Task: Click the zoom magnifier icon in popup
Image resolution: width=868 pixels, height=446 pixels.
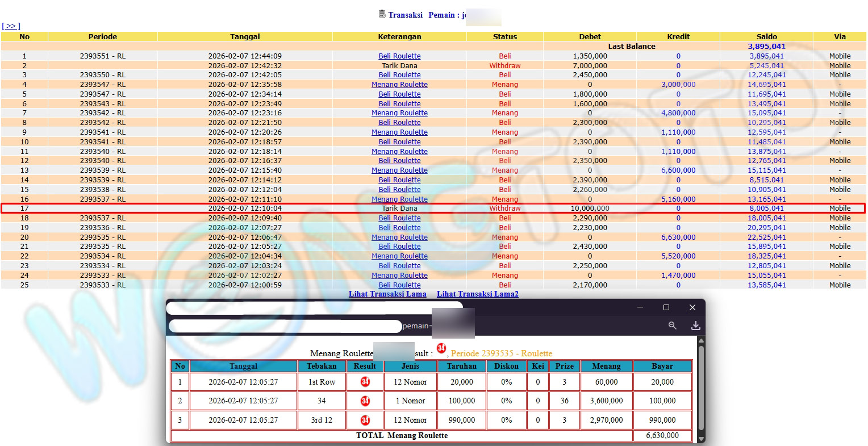Action: point(672,326)
